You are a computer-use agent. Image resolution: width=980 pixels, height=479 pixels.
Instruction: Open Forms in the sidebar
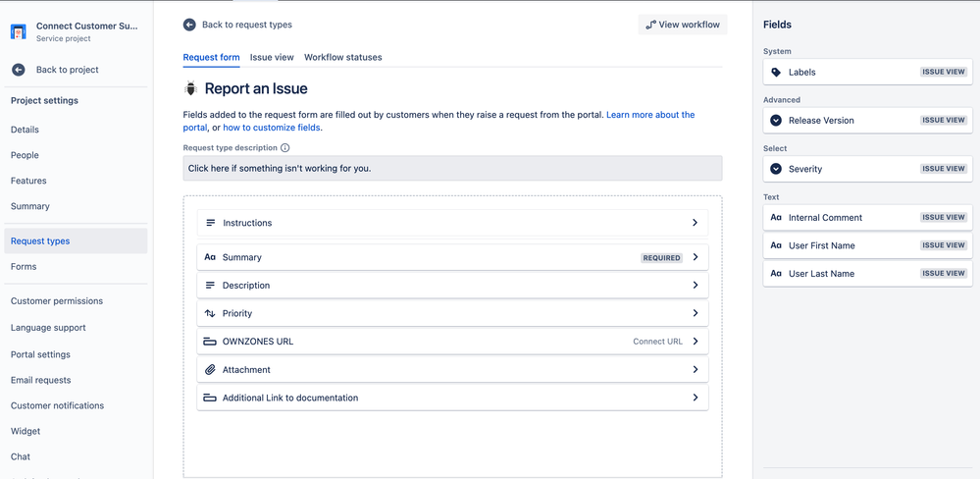(x=24, y=266)
